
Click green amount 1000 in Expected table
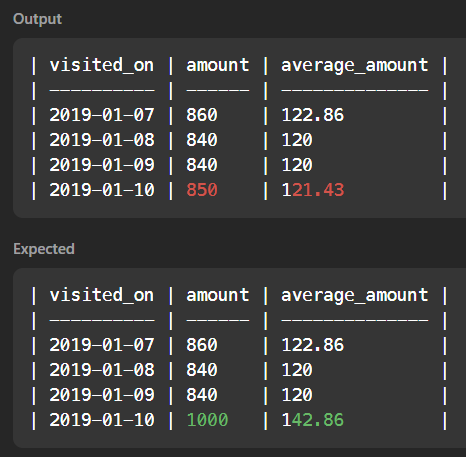point(207,420)
